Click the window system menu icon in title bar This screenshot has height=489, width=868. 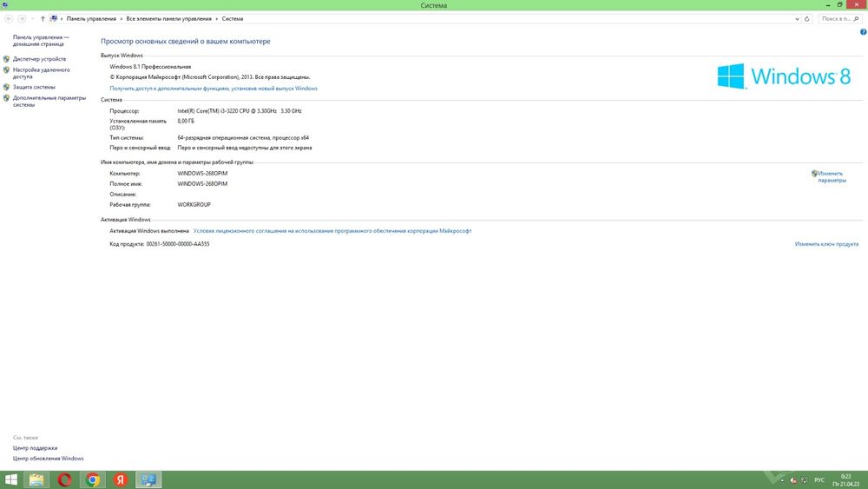point(4,4)
